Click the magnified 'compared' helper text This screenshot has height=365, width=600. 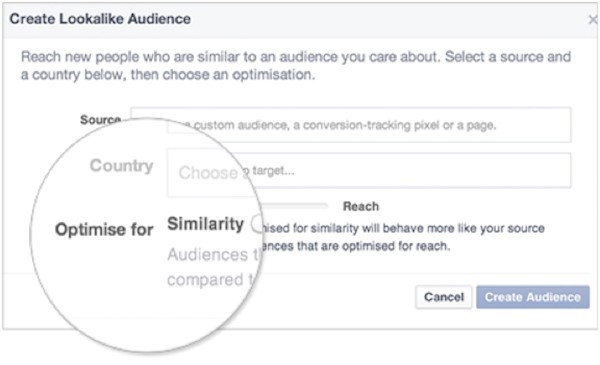pyautogui.click(x=205, y=280)
